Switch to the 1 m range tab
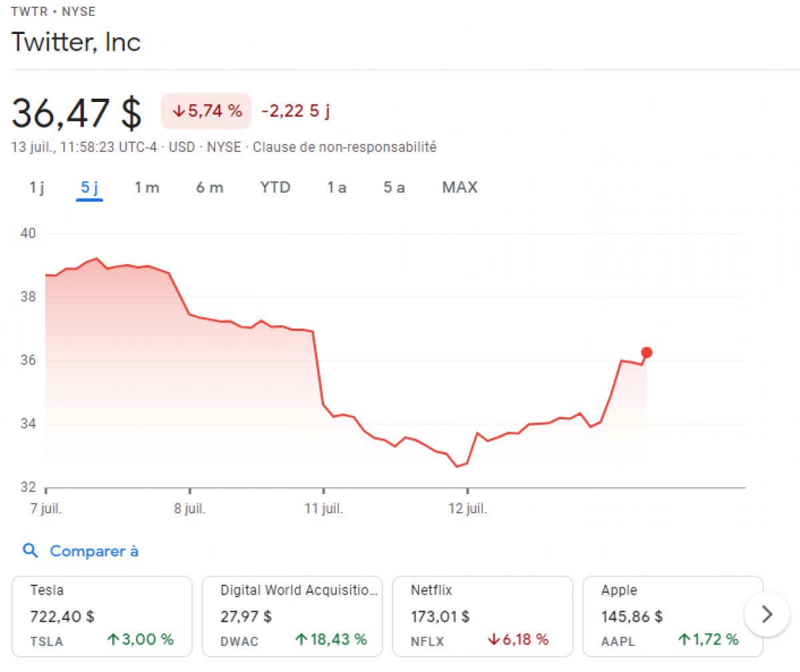Image resolution: width=800 pixels, height=672 pixels. tap(147, 187)
